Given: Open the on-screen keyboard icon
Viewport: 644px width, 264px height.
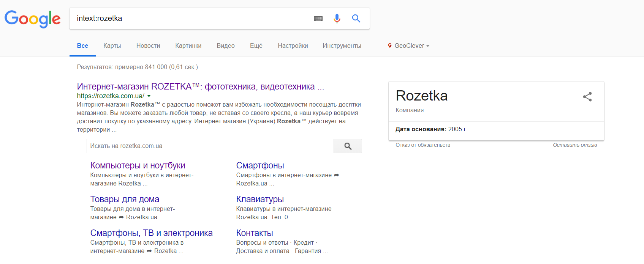Looking at the screenshot, I should tap(318, 19).
